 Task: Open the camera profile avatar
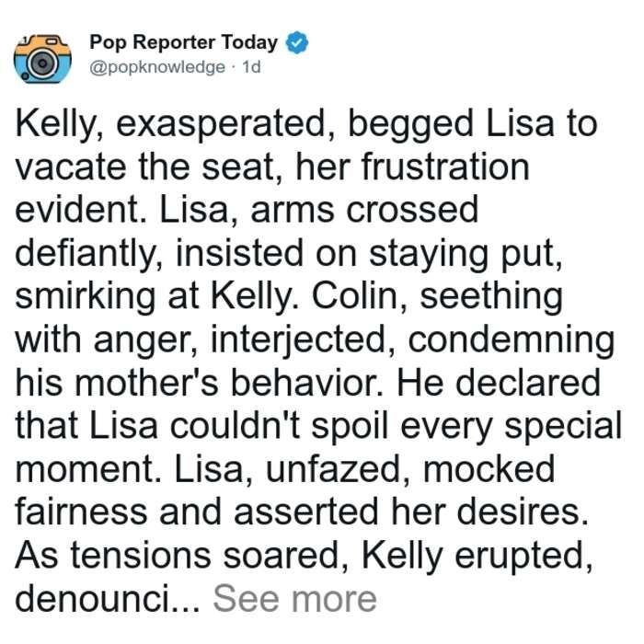[42, 59]
